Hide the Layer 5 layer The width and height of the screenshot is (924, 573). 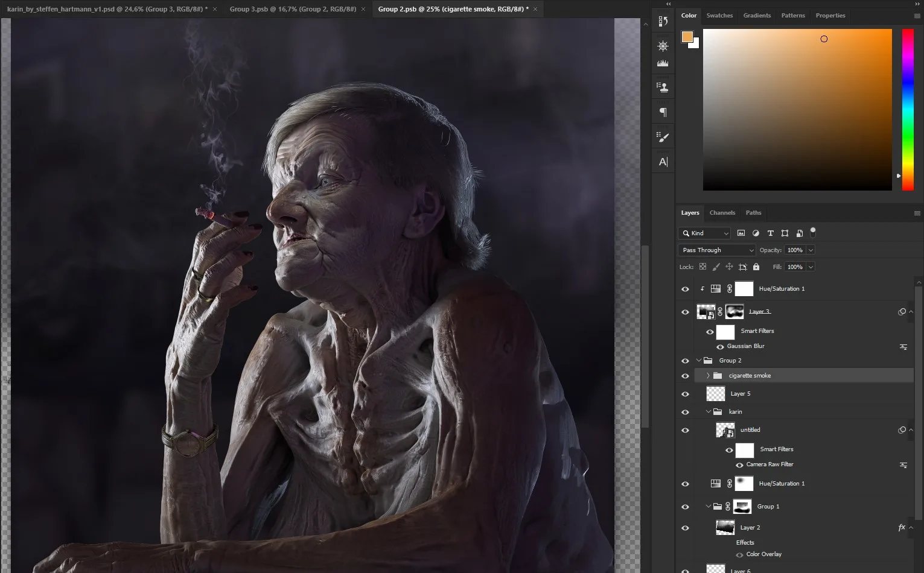[x=685, y=394]
